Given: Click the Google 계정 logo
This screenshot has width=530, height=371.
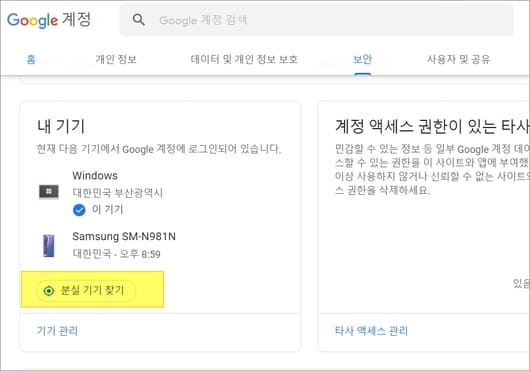Looking at the screenshot, I should 49,20.
